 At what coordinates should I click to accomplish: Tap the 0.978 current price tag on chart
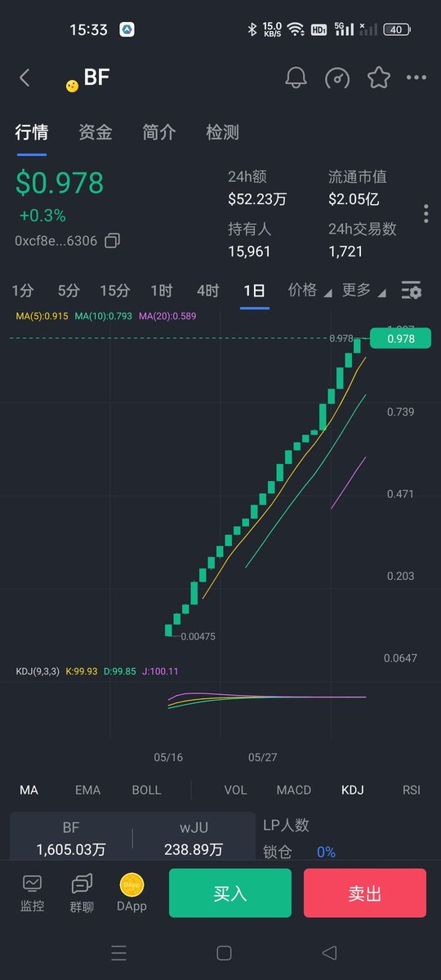pos(400,338)
